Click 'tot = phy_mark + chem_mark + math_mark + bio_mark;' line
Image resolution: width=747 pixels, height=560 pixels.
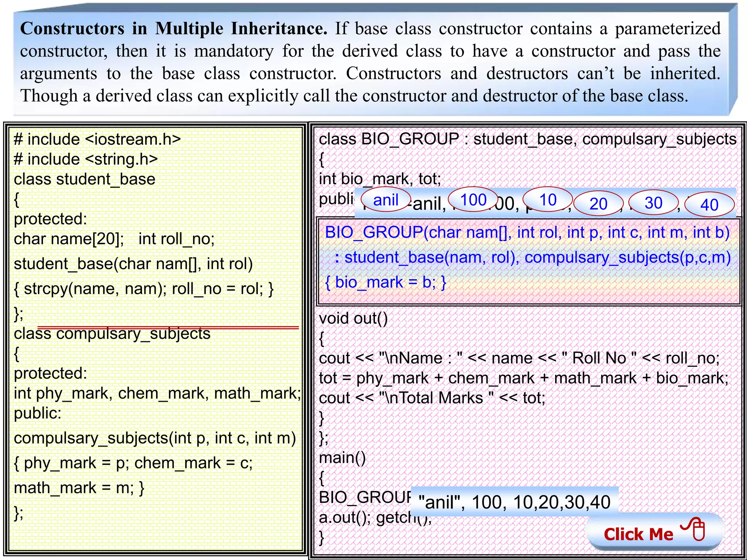[523, 378]
